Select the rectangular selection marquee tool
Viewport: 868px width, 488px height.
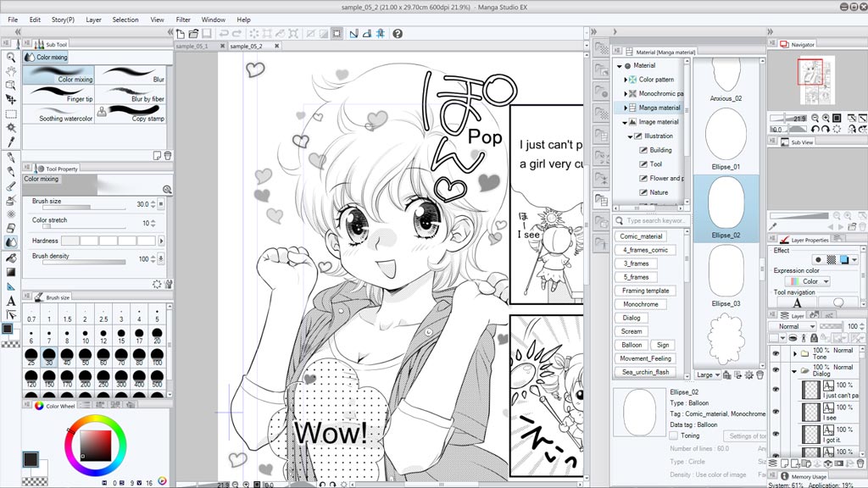click(x=11, y=114)
